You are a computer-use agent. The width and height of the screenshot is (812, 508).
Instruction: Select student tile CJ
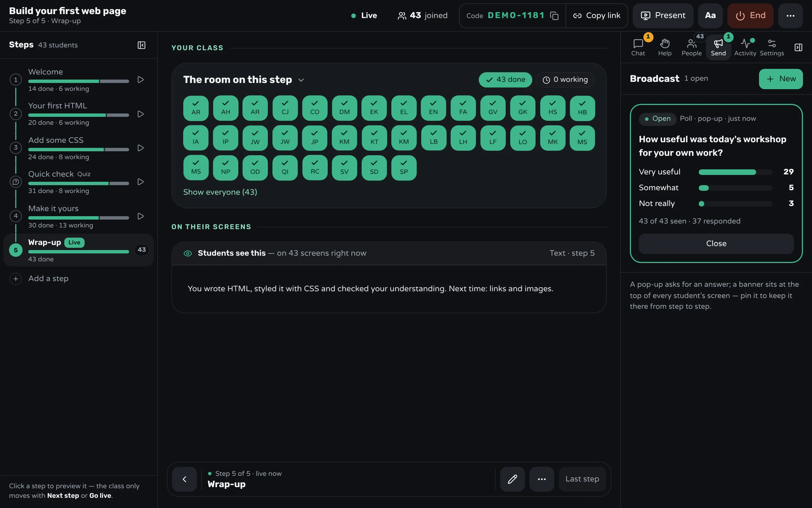[285, 108]
